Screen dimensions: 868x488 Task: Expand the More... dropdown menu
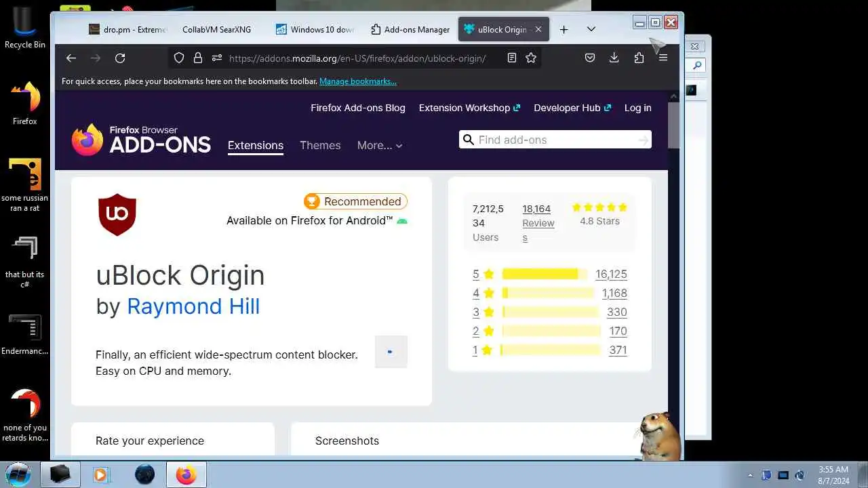pos(380,145)
